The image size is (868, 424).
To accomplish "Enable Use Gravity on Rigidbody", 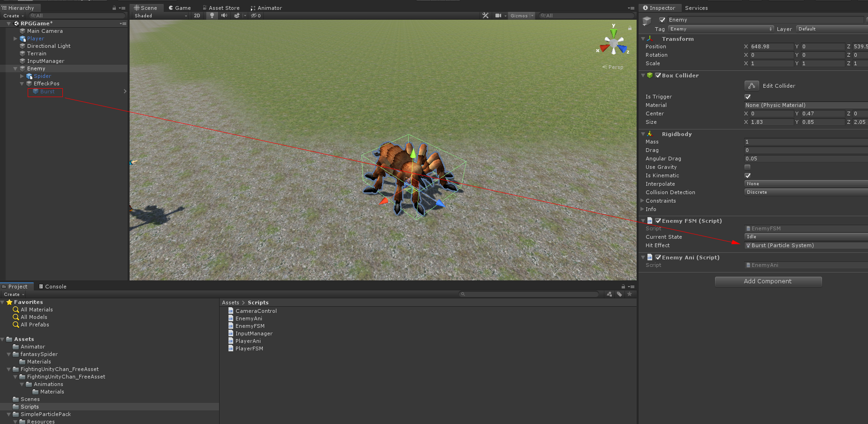I will coord(747,167).
